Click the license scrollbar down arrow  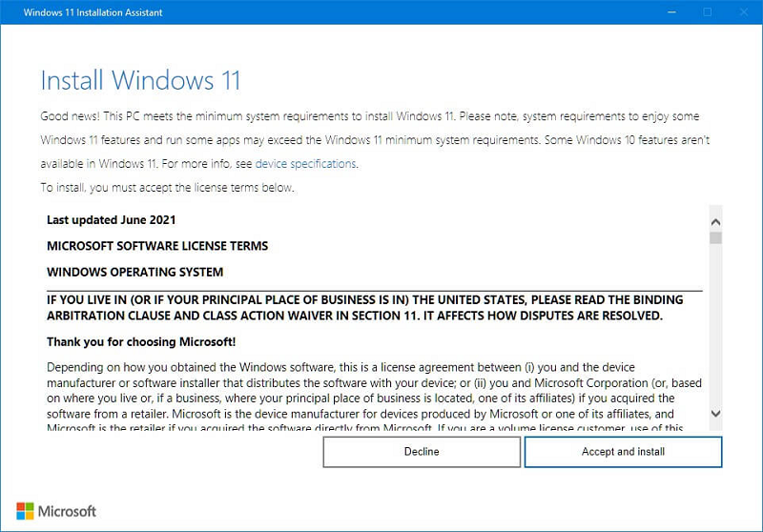pyautogui.click(x=715, y=413)
